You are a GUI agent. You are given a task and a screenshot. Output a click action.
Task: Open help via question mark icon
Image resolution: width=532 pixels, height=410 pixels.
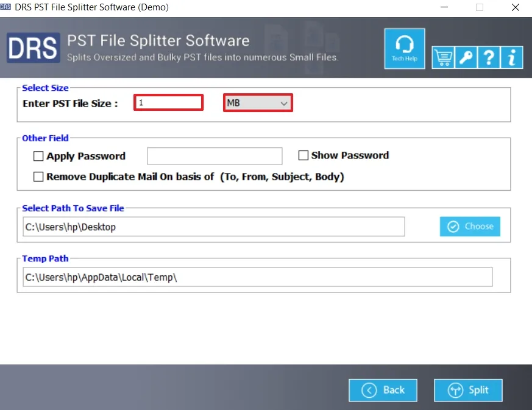tap(489, 57)
